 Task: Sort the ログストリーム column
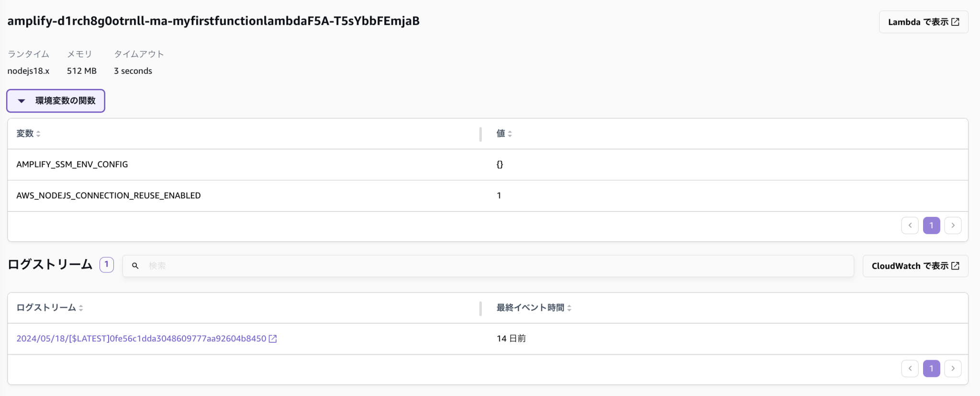tap(50, 308)
